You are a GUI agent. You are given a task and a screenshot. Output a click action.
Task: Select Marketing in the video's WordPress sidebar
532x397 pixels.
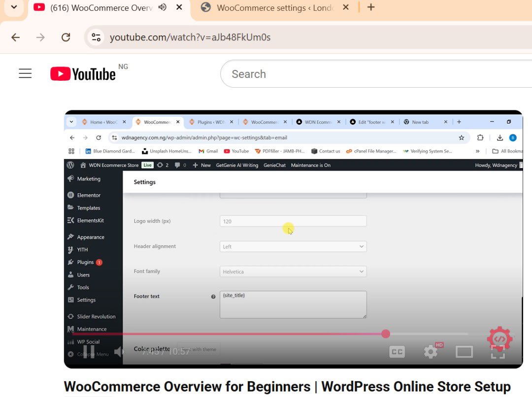tap(89, 179)
